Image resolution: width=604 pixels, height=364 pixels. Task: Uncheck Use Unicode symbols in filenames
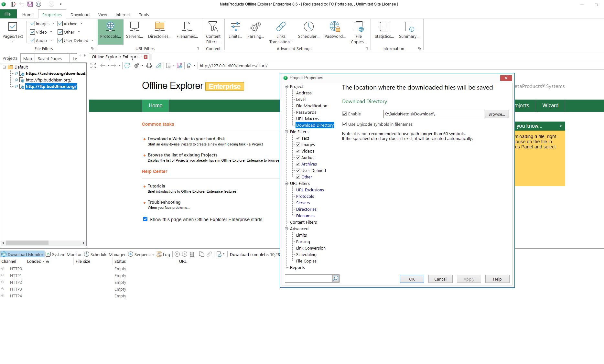click(x=345, y=124)
